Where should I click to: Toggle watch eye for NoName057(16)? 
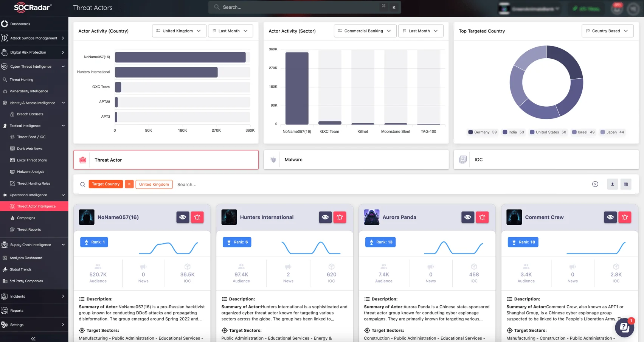tap(183, 217)
